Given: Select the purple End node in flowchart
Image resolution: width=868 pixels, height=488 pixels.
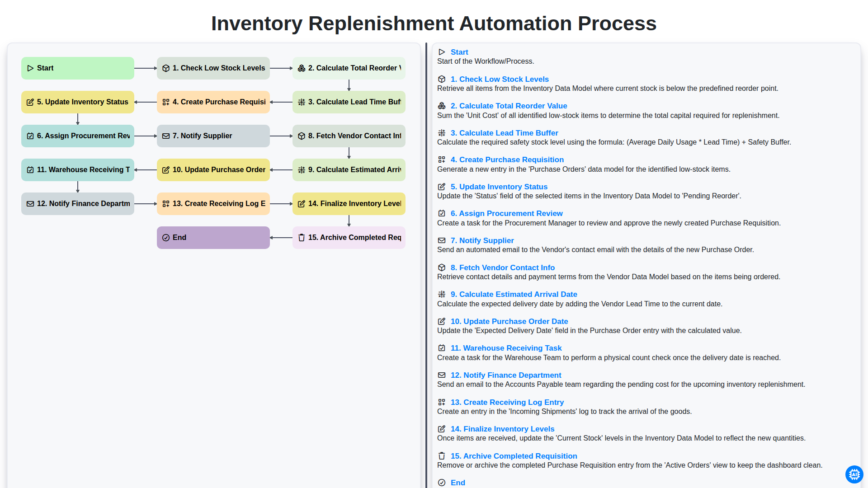Looking at the screenshot, I should pos(213,238).
